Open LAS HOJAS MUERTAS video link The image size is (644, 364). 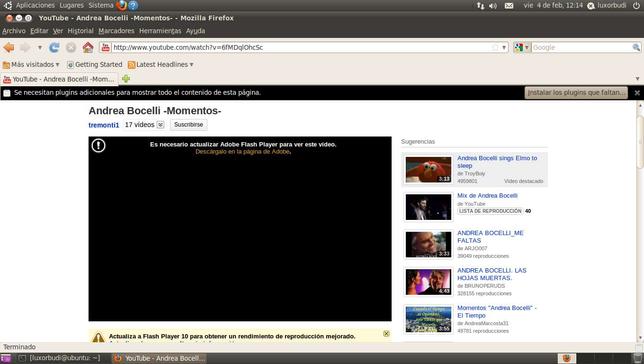tap(492, 274)
